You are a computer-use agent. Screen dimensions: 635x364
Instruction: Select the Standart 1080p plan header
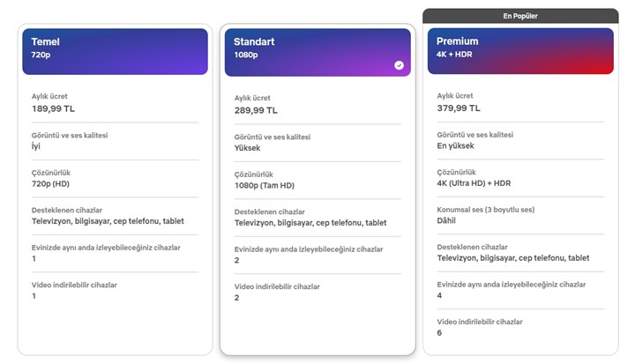pos(318,52)
